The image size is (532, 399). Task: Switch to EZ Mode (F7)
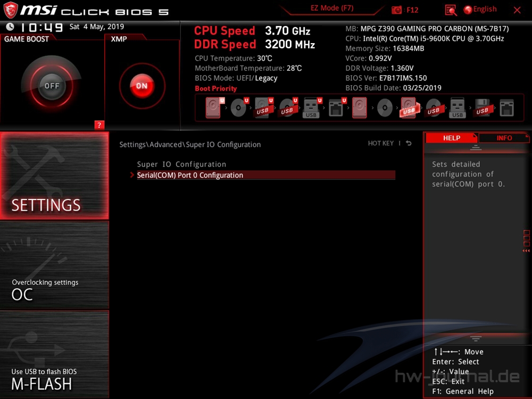(332, 8)
